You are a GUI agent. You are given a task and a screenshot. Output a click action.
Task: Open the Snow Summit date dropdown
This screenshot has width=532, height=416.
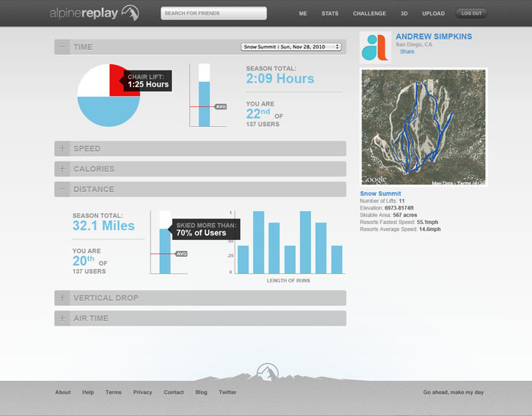(291, 47)
